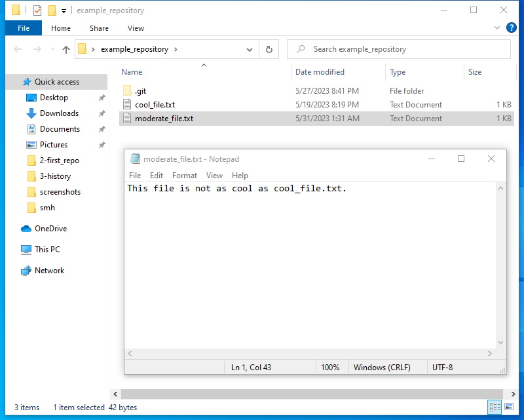Click the Notepad resize grip corner
The image size is (524, 420).
point(502,370)
